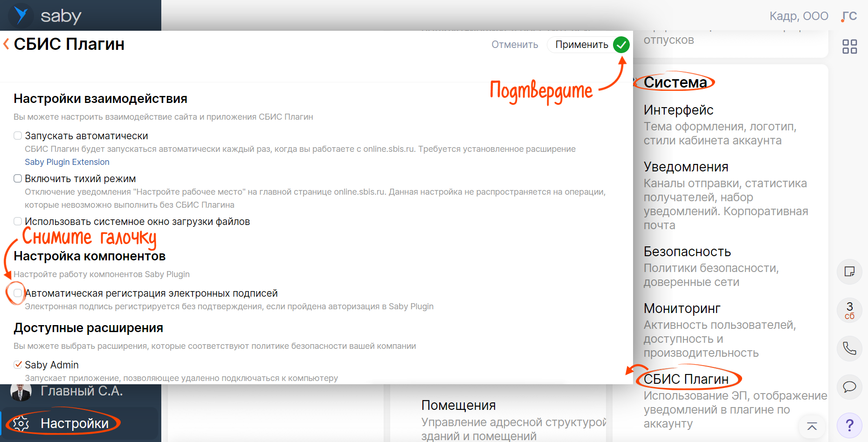Enable the Запускать автоматически checkbox

click(x=18, y=136)
